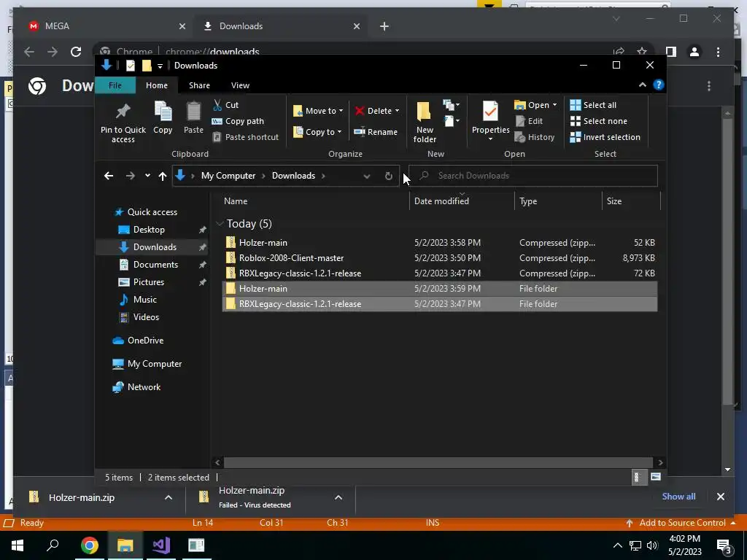The image size is (747, 560).
Task: Reload the page in Chrome
Action: 76,52
